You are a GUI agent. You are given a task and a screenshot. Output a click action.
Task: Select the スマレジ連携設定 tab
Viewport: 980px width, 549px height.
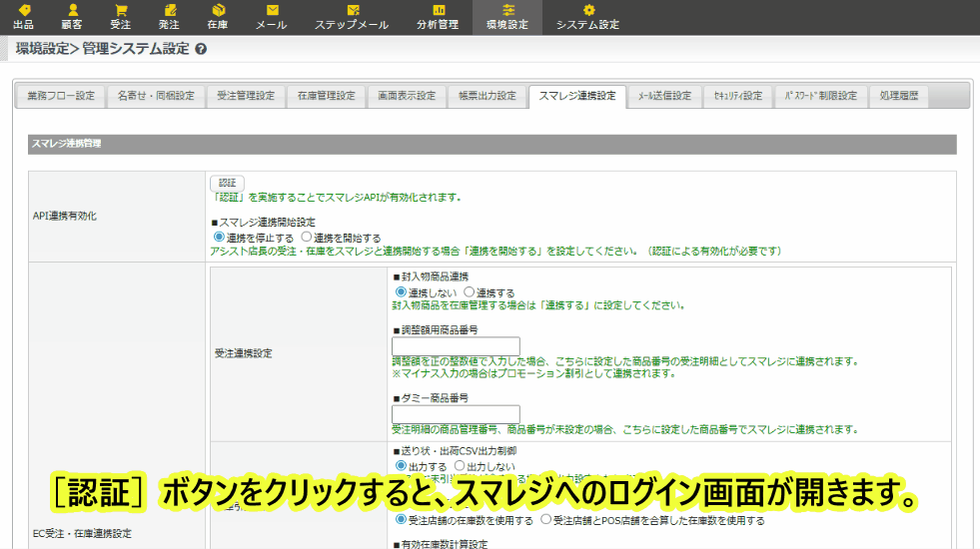577,96
